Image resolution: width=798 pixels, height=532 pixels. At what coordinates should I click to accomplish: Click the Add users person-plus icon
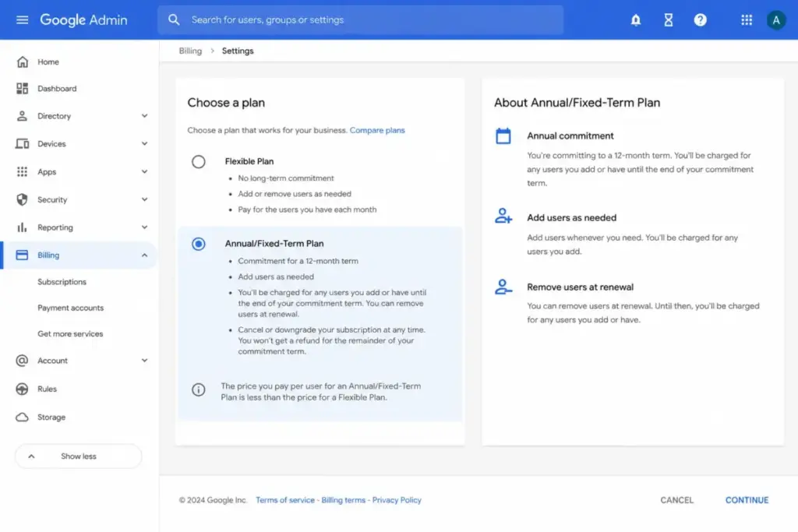tap(503, 216)
